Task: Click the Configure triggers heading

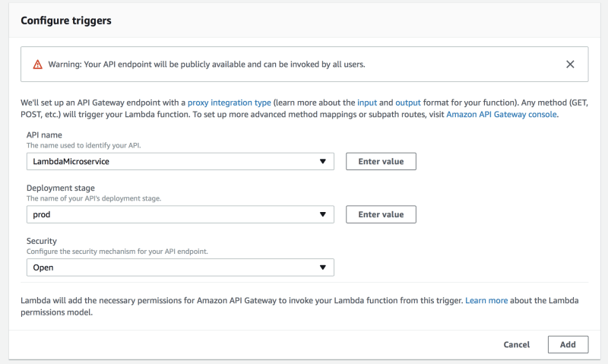Action: 66,21
